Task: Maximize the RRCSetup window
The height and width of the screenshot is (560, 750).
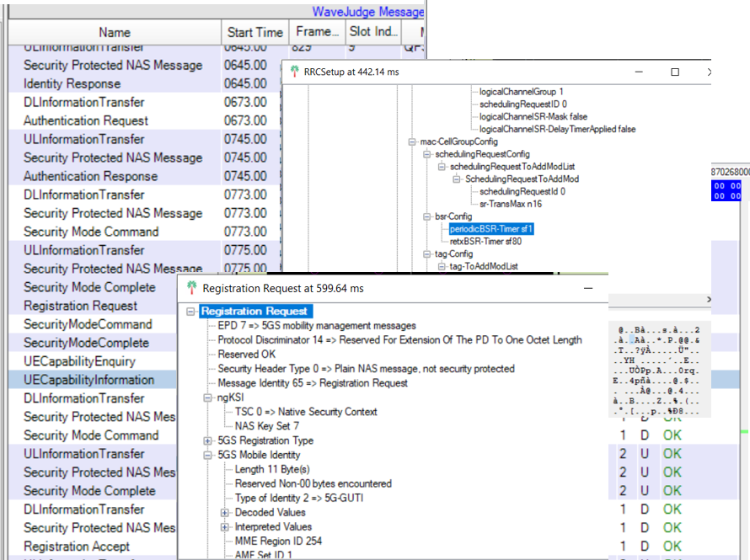Action: (x=675, y=72)
